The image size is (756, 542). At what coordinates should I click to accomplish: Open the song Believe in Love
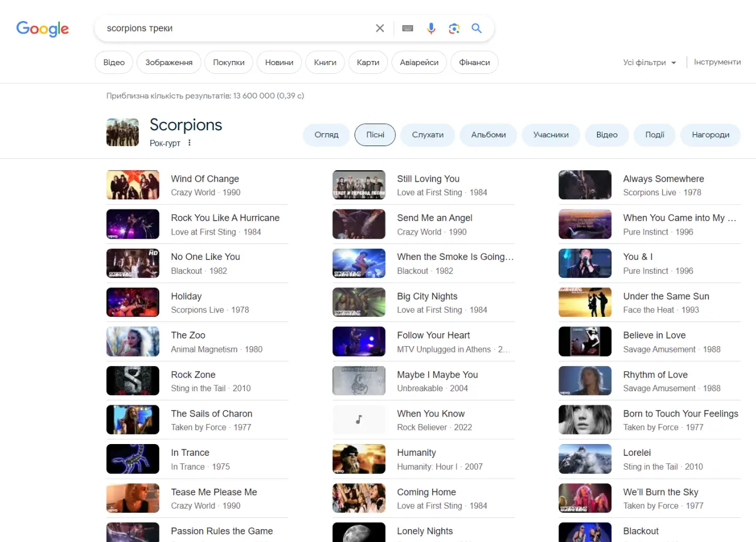pyautogui.click(x=650, y=341)
